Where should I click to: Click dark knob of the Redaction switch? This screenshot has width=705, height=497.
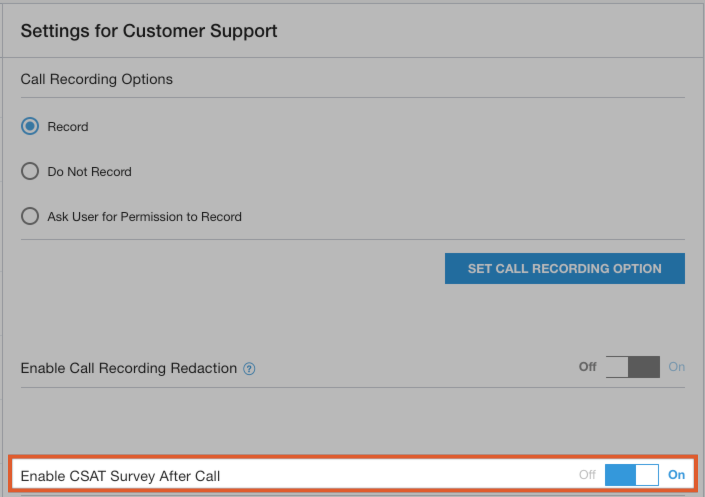644,367
